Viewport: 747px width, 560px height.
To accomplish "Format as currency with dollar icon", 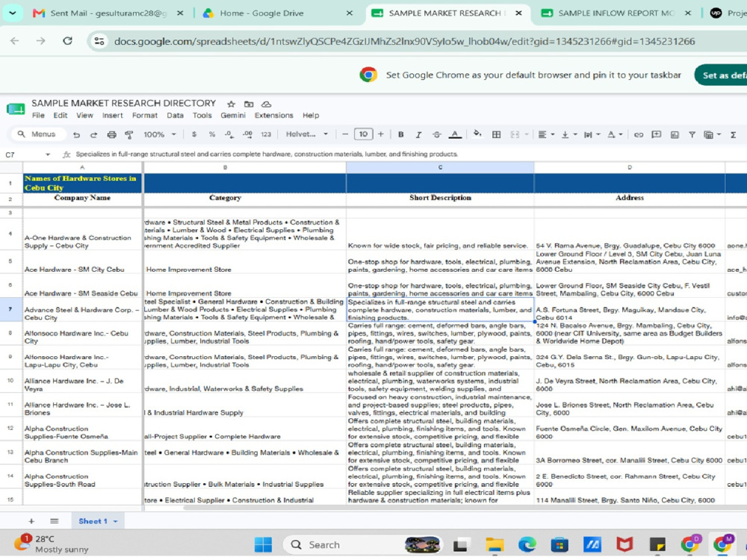I will pos(194,134).
